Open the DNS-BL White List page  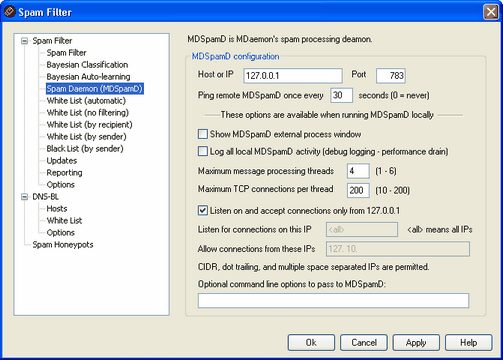point(64,221)
